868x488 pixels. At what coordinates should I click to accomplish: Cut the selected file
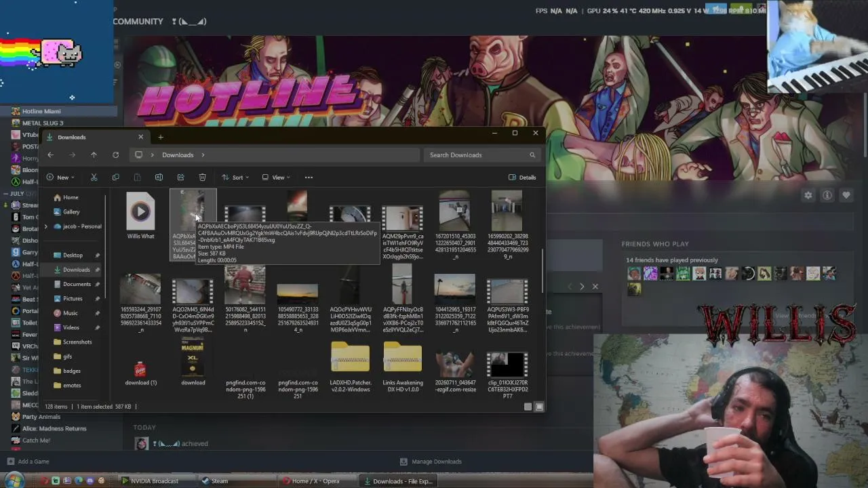tap(94, 178)
